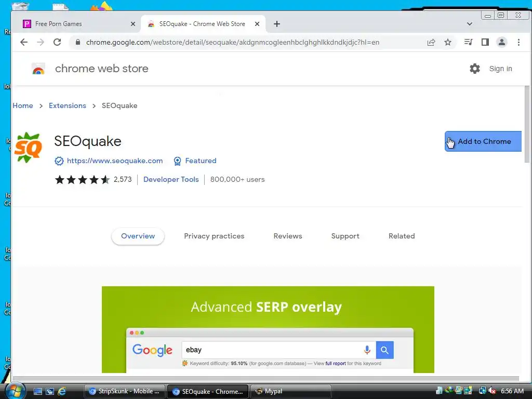
Task: Select SEOquake - Chrome taskbar button
Action: pos(208,392)
